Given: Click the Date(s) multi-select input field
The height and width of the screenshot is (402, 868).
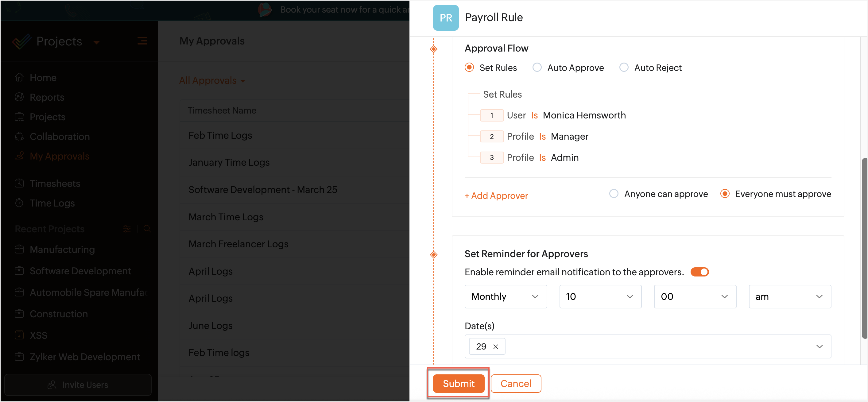Looking at the screenshot, I should [x=657, y=346].
